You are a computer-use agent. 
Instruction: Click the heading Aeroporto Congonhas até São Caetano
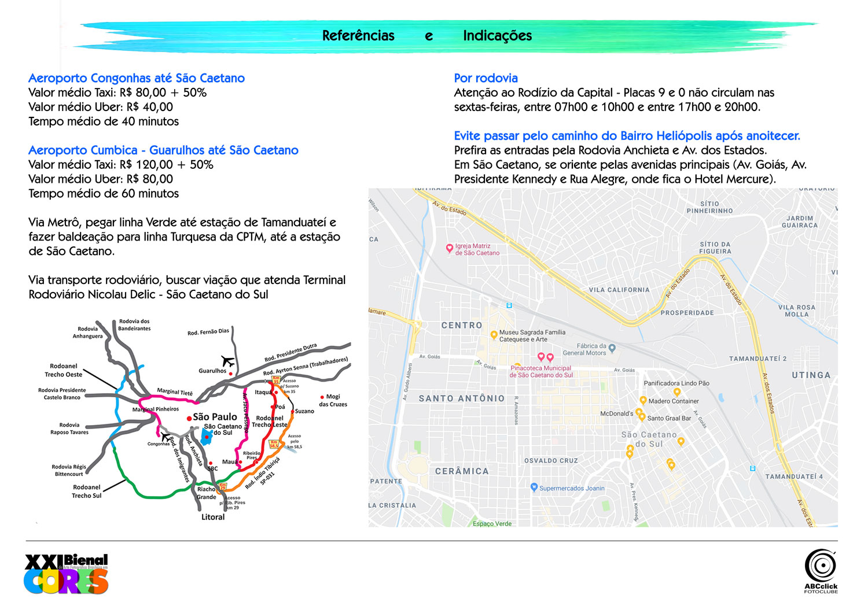click(x=137, y=78)
